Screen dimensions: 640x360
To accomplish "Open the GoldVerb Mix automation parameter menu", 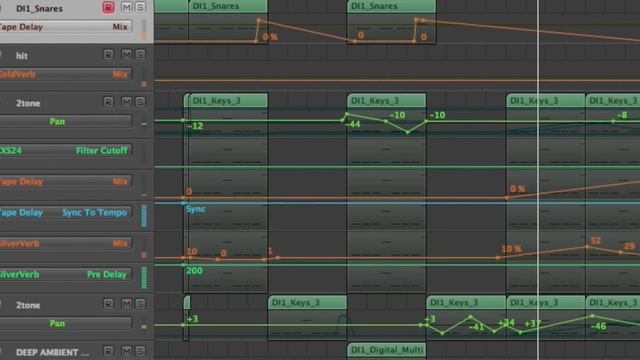I will click(x=66, y=74).
